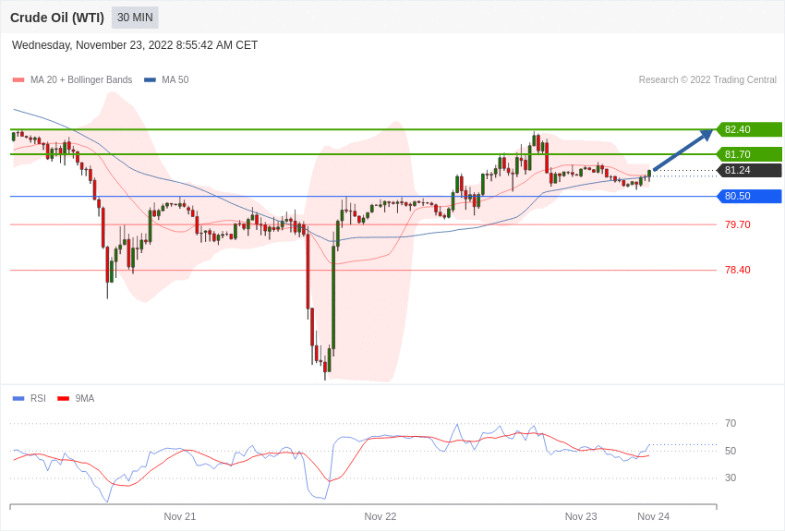Click the MA 50 legend label

(x=175, y=80)
